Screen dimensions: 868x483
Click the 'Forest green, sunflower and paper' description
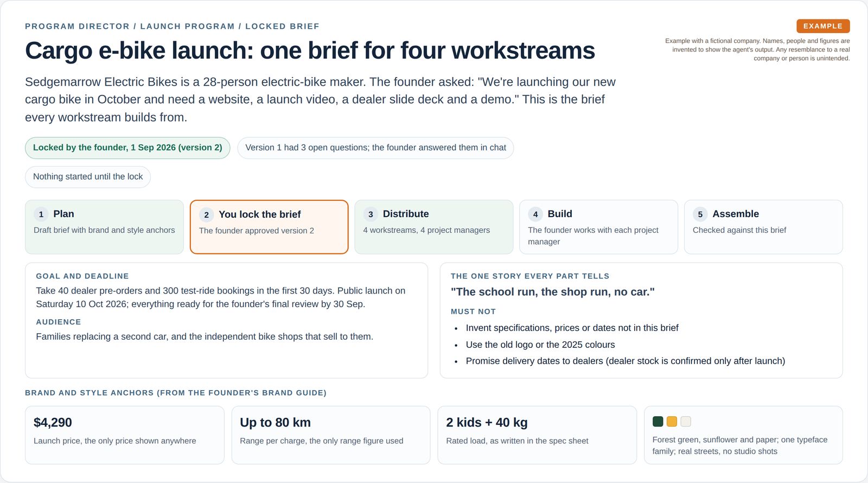(x=740, y=446)
